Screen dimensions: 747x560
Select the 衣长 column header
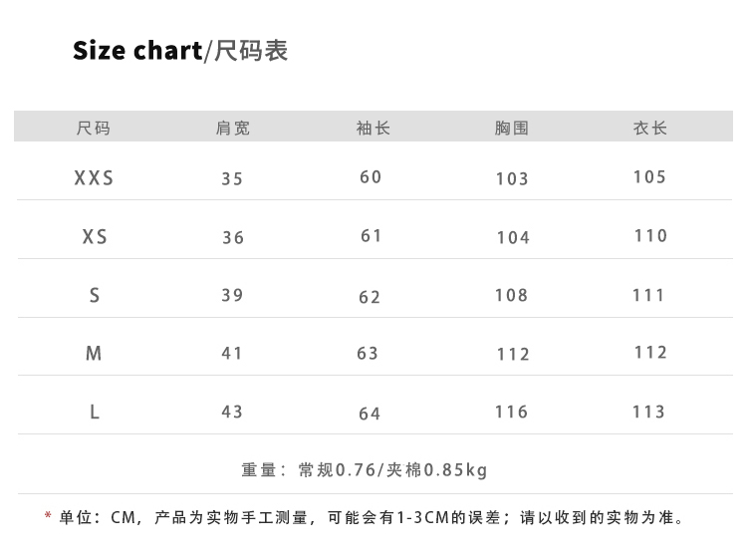pos(650,128)
